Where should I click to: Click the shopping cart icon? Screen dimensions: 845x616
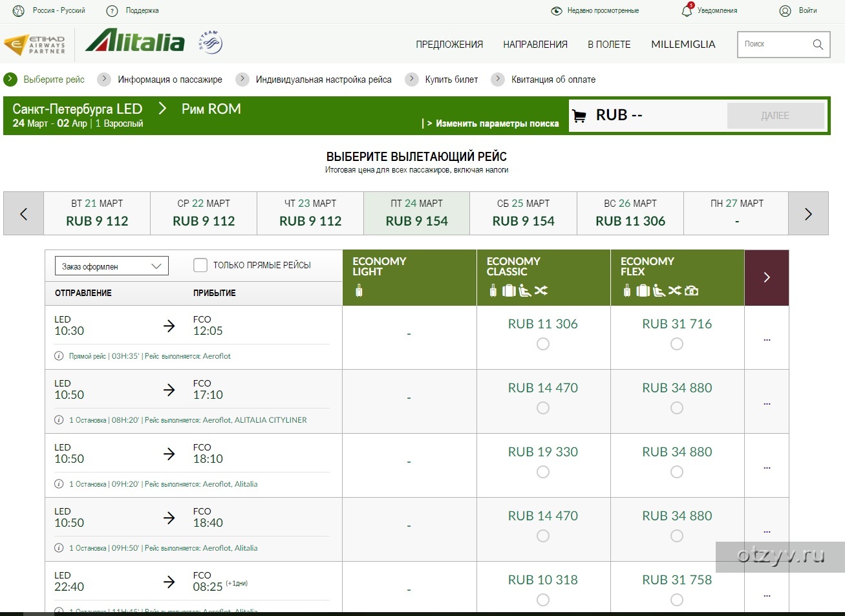580,116
